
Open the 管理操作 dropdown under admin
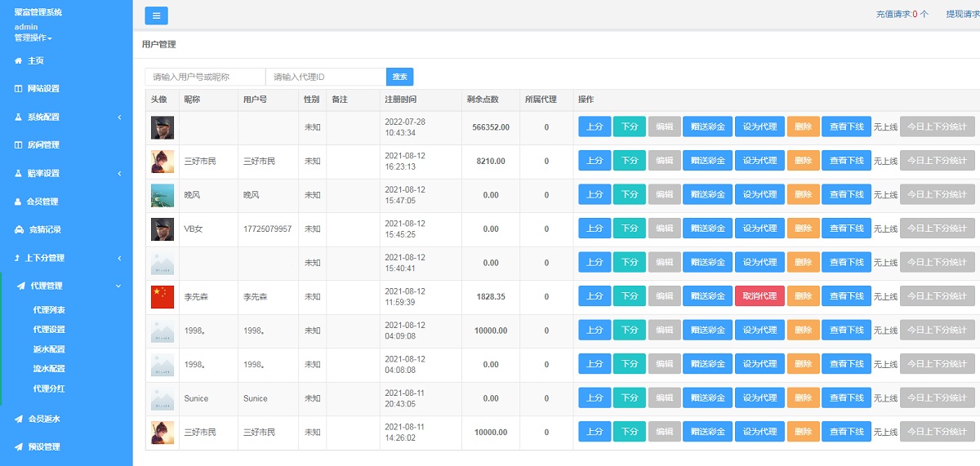coord(33,38)
